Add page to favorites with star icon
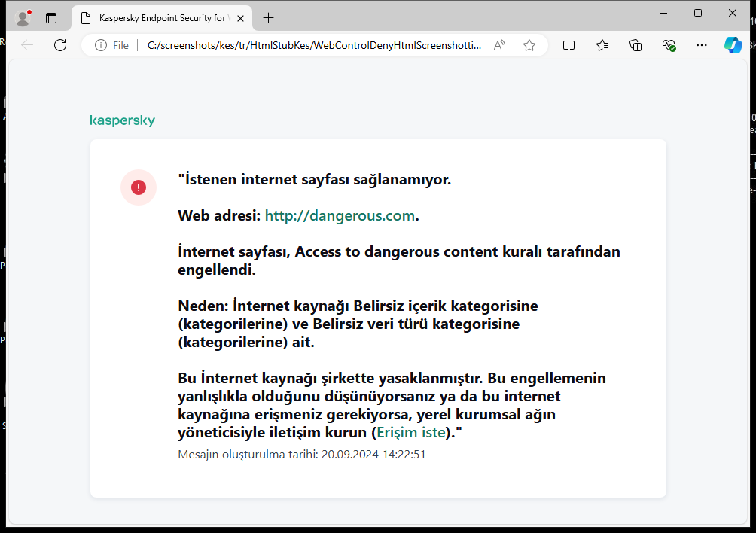Image resolution: width=756 pixels, height=533 pixels. click(x=529, y=45)
